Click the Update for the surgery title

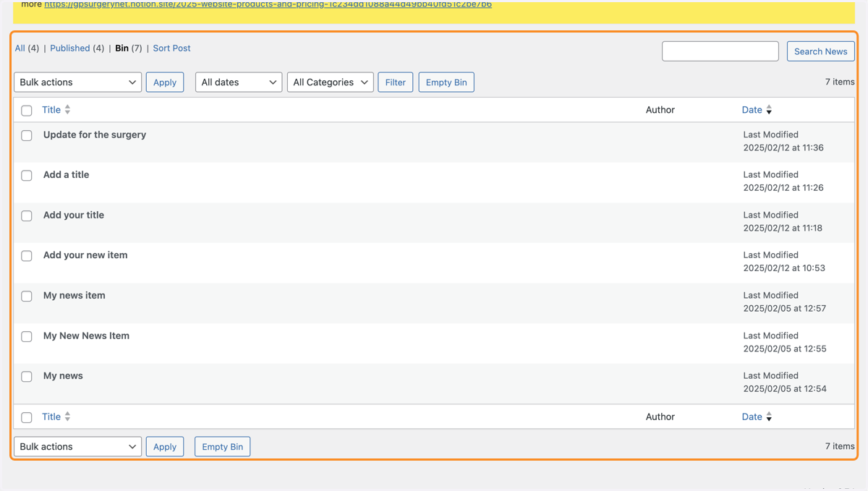tap(95, 135)
